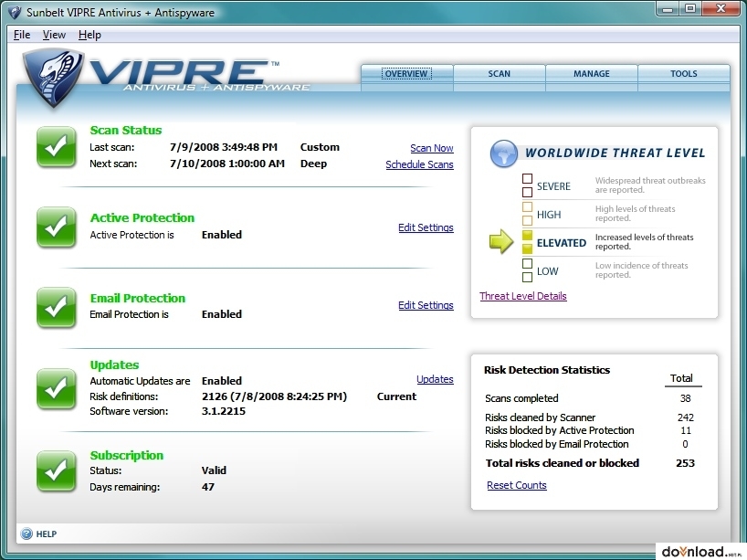Click the subscription status Valid
The image size is (747, 560).
(x=214, y=470)
